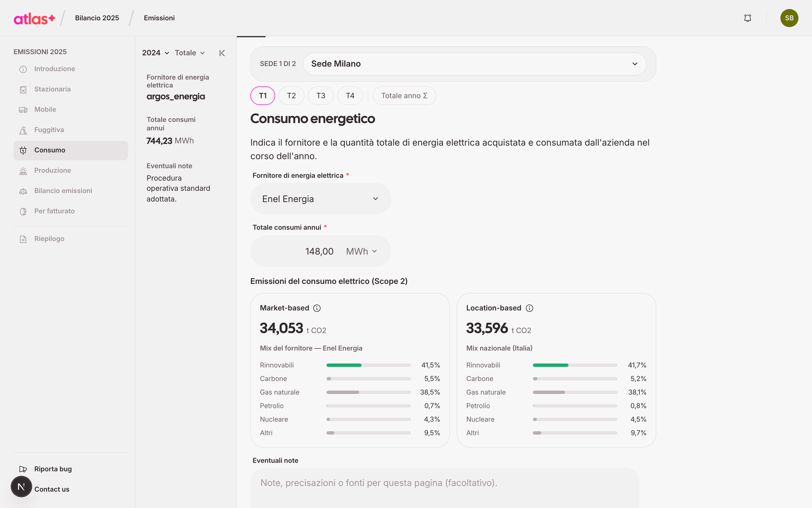This screenshot has height=508, width=812.
Task: Click the Mobile truck icon
Action: tap(23, 110)
